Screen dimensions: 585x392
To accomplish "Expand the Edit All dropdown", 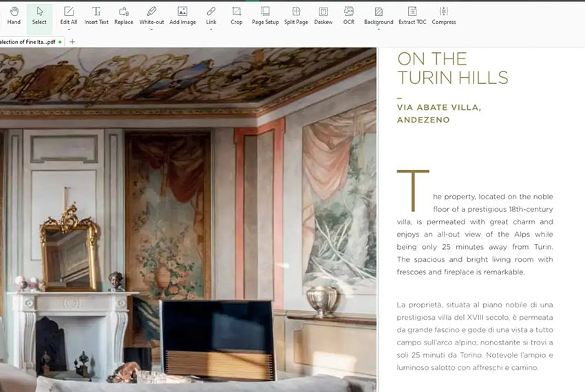I will point(69,29).
